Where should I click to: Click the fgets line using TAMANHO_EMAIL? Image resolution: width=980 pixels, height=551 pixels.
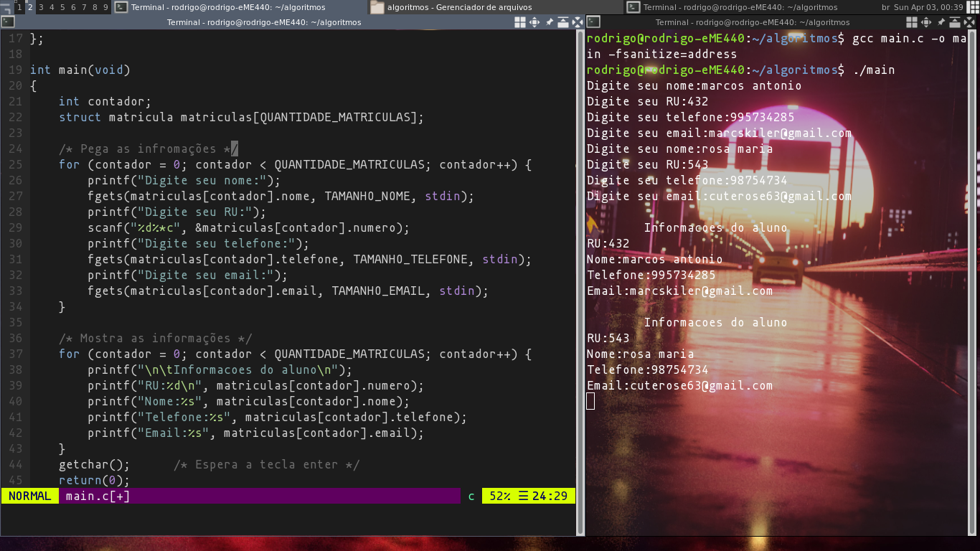(x=288, y=291)
